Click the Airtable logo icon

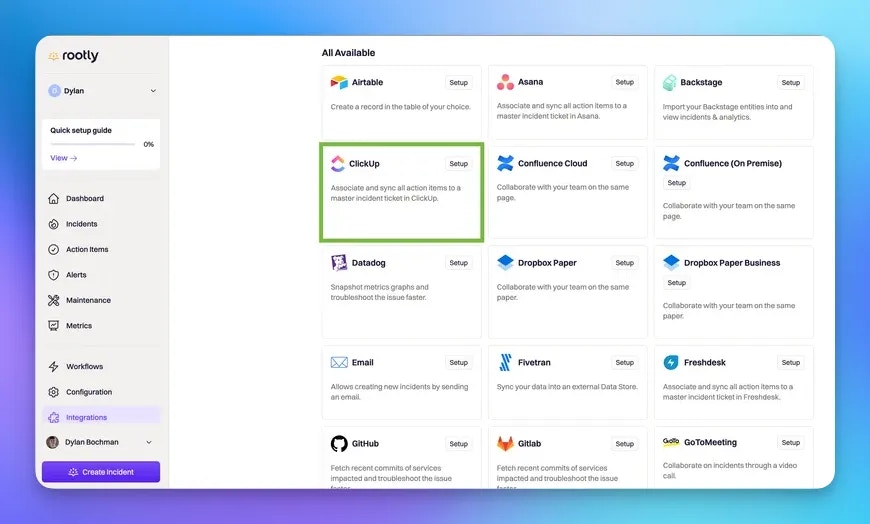click(339, 82)
